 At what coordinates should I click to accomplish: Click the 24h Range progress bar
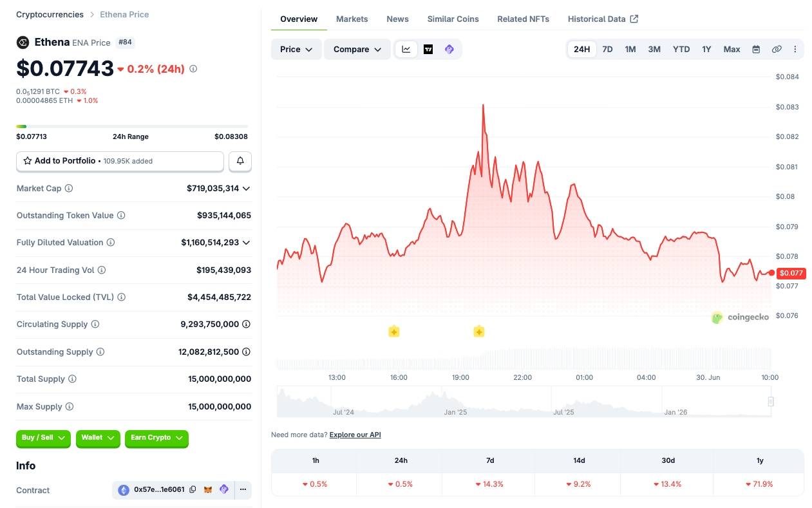132,126
